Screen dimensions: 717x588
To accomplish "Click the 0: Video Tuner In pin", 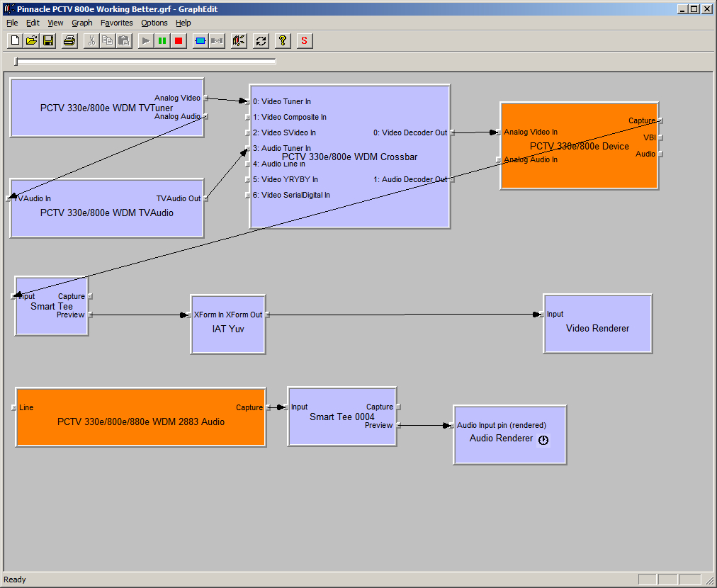I will click(x=247, y=101).
